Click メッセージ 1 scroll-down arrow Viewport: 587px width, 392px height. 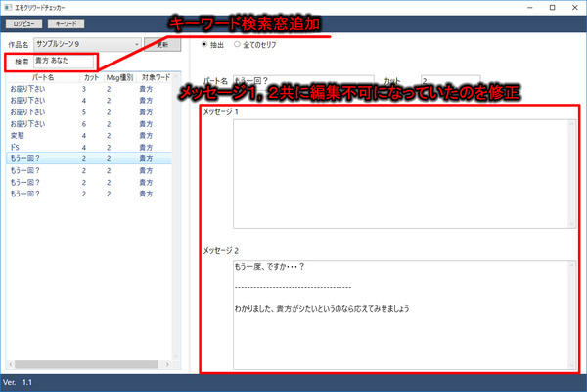coord(572,224)
